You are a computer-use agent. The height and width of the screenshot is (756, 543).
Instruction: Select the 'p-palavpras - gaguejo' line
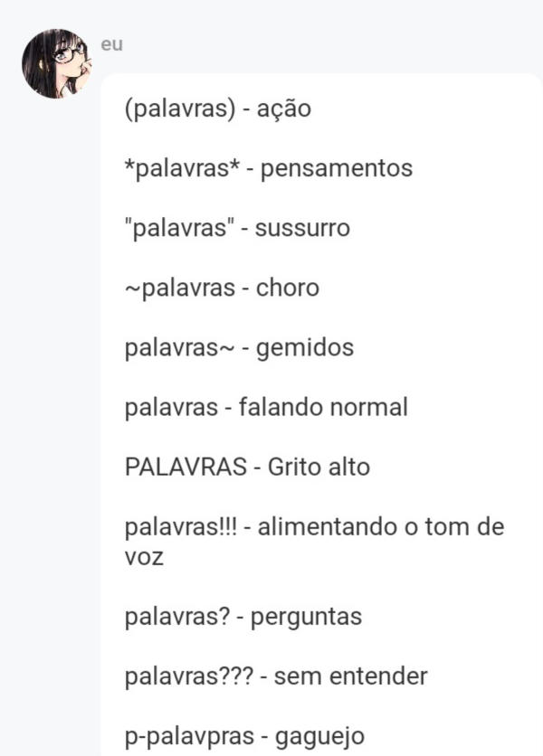click(244, 736)
